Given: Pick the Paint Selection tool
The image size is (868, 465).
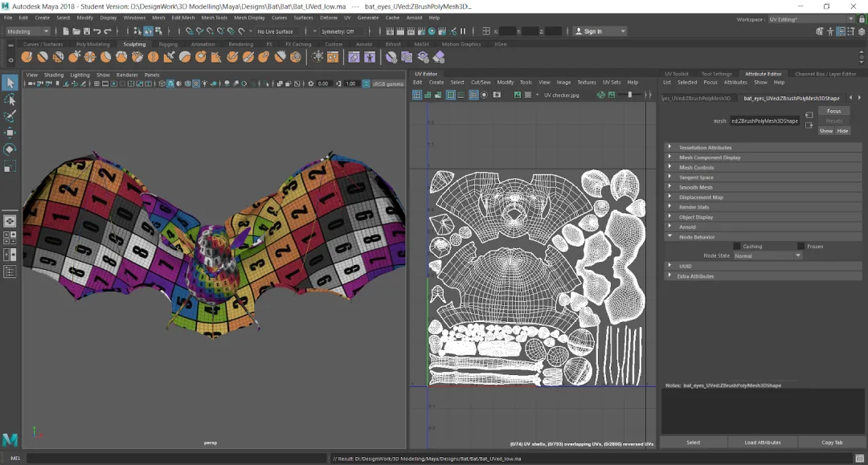Looking at the screenshot, I should [x=10, y=116].
